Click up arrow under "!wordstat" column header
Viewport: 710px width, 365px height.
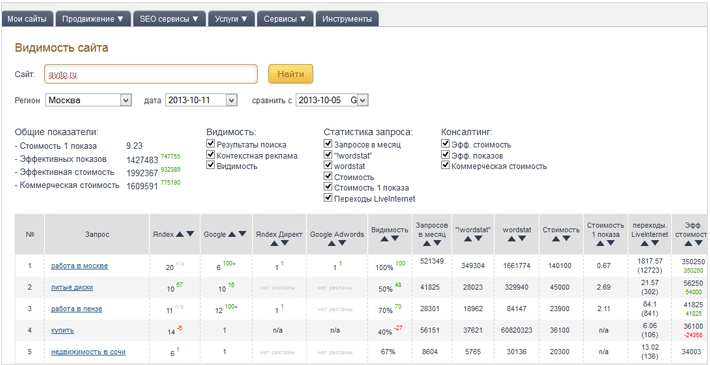pos(467,239)
